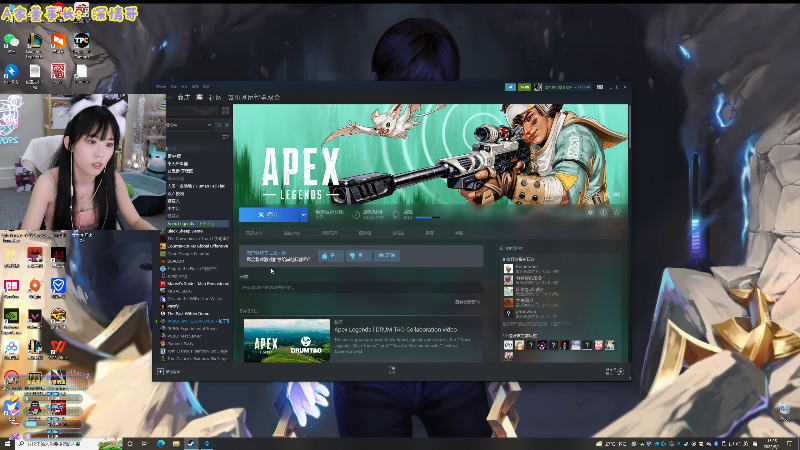Click the green notifications button in Steam header

point(524,87)
